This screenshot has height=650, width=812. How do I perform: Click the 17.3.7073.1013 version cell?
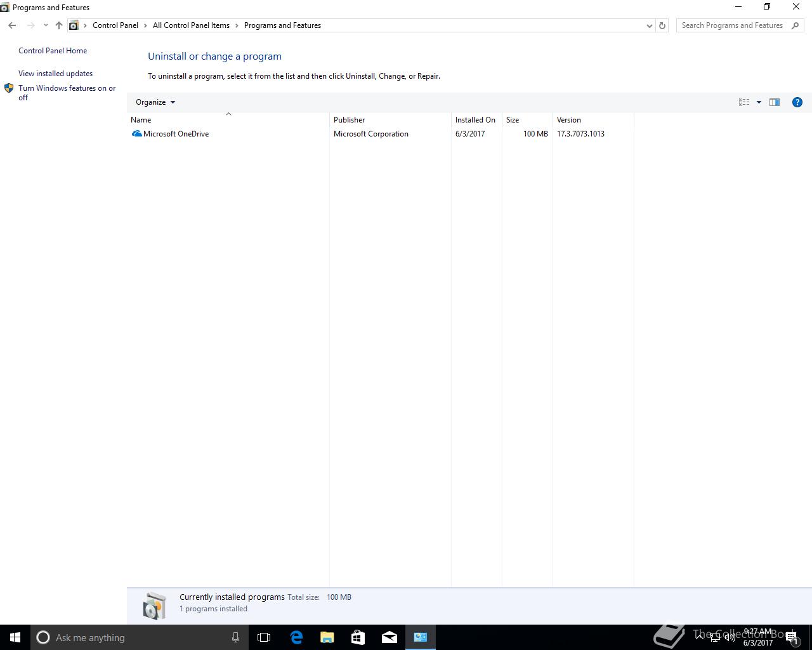(580, 134)
